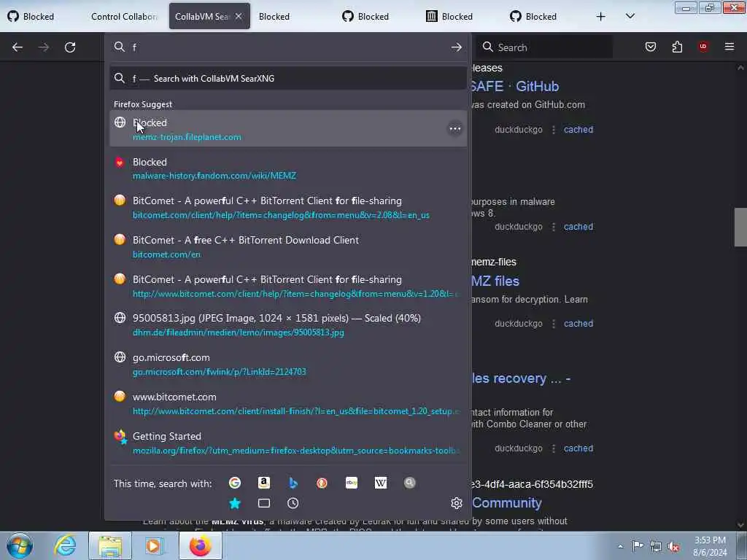Click the Search input box in toolbar

point(544,47)
